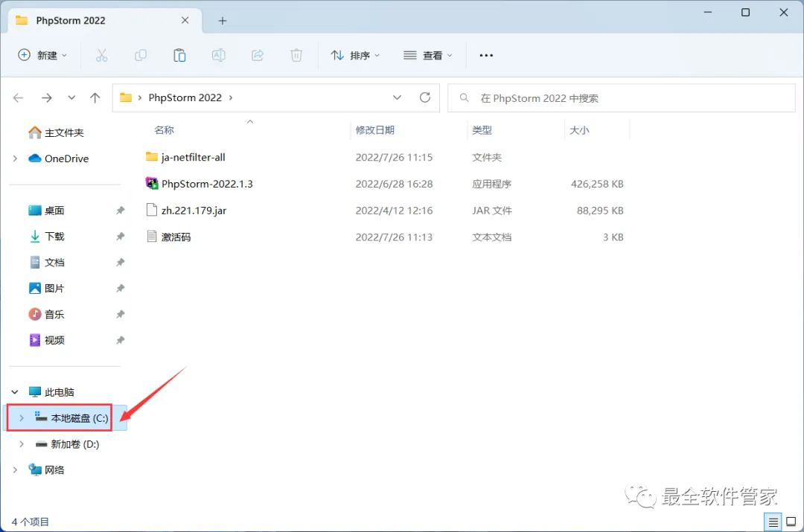Click the search magnifier icon
Image resolution: width=804 pixels, height=532 pixels.
(x=464, y=97)
